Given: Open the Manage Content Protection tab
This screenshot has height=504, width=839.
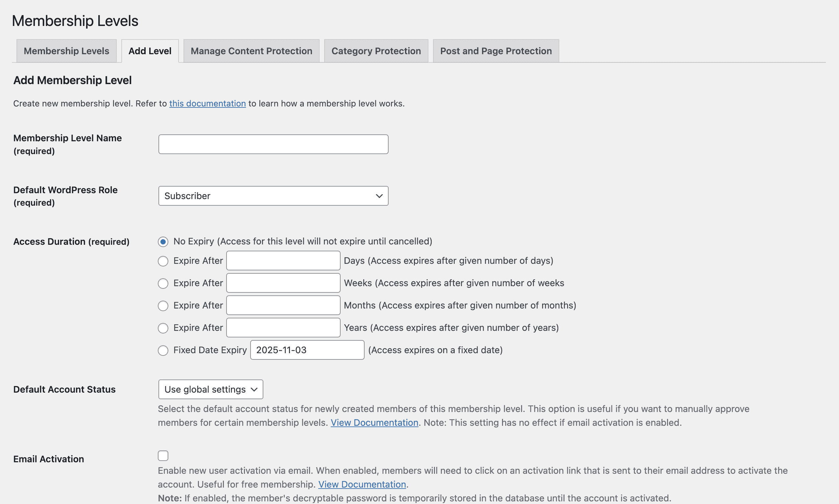Looking at the screenshot, I should pyautogui.click(x=251, y=51).
